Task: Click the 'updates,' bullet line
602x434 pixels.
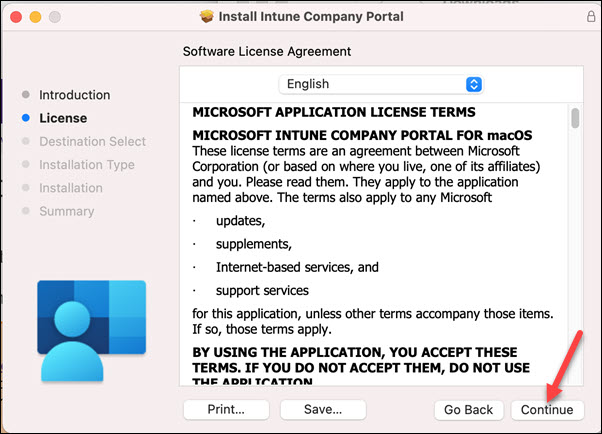Action: point(240,221)
